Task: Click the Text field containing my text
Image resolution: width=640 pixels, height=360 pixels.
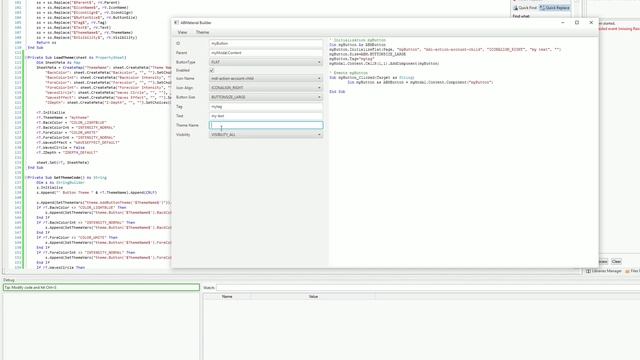Action: 266,116
